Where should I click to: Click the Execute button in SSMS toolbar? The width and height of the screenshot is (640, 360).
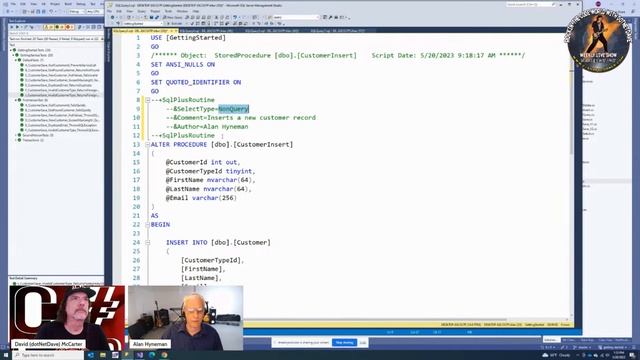(x=174, y=24)
